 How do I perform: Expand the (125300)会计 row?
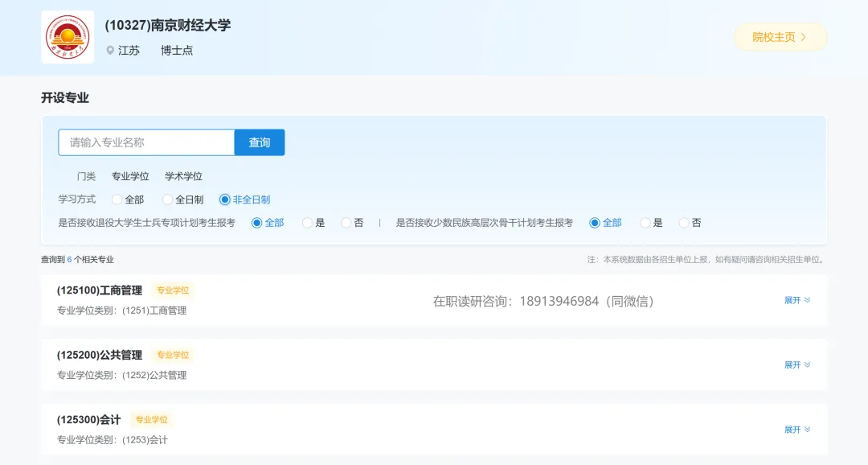[x=797, y=430]
